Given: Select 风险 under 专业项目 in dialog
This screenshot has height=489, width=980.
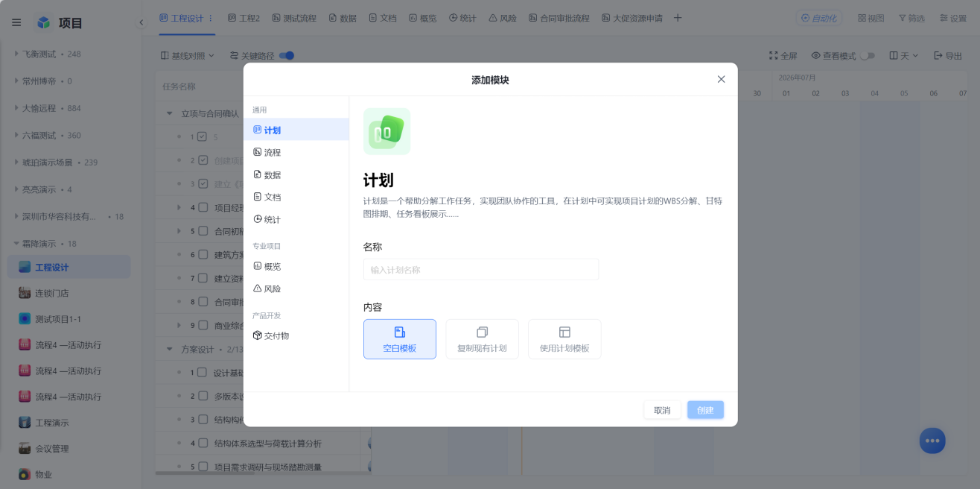Looking at the screenshot, I should point(296,288).
